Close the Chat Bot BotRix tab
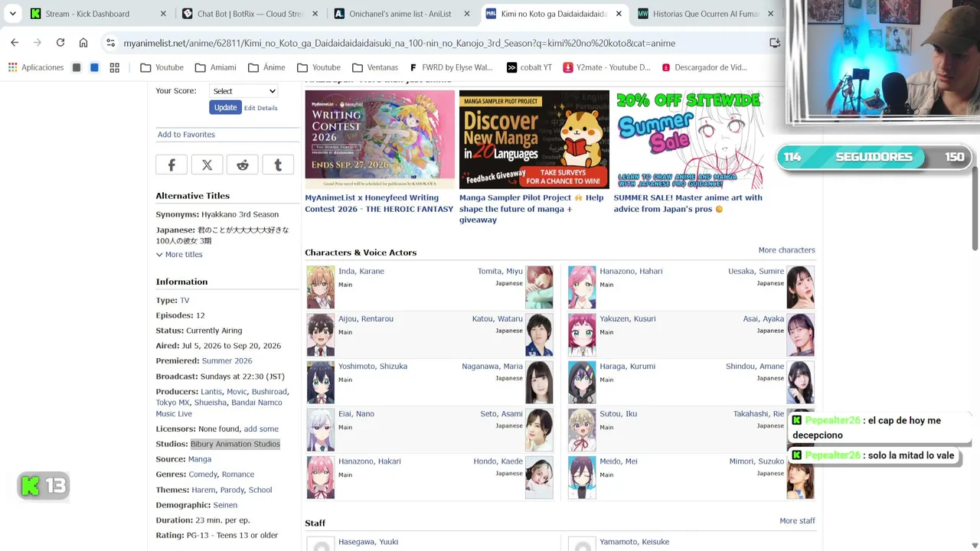The height and width of the screenshot is (551, 980). click(315, 14)
